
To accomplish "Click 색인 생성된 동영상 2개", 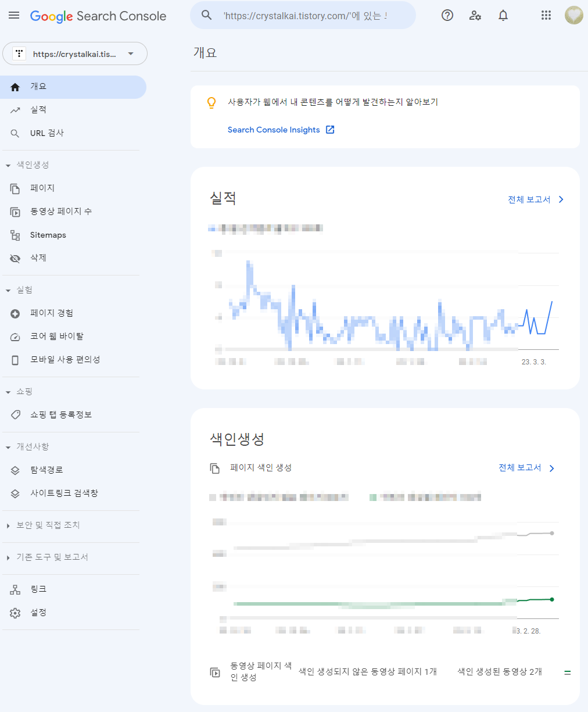I will tap(500, 671).
